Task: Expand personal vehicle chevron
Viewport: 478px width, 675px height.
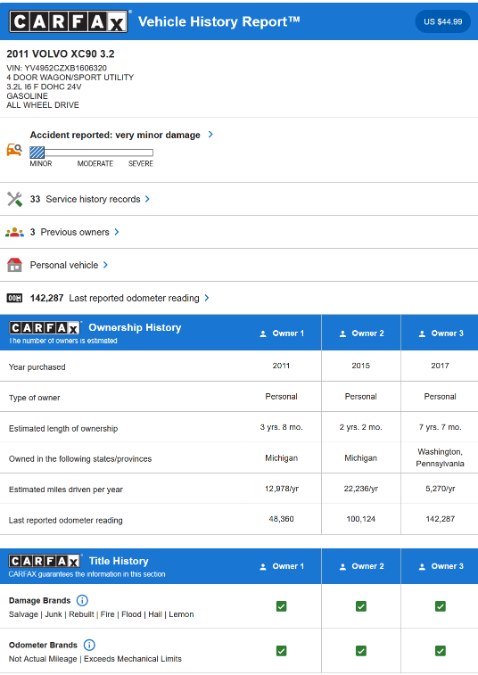Action: click(106, 265)
